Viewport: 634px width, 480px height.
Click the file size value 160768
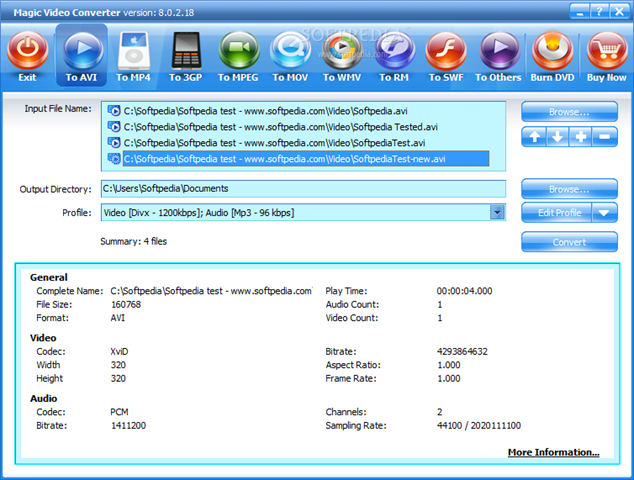[x=126, y=304]
